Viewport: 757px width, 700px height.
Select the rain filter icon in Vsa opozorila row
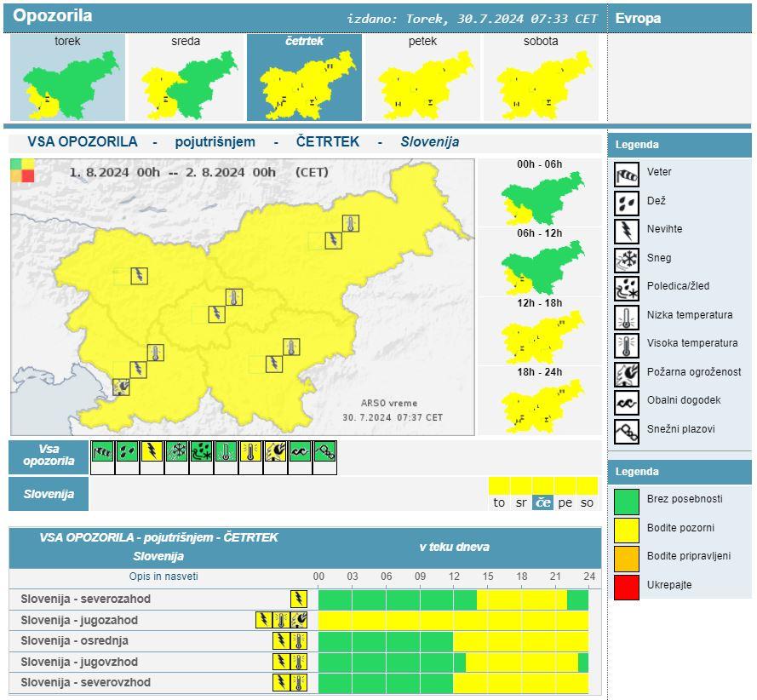coord(127,451)
